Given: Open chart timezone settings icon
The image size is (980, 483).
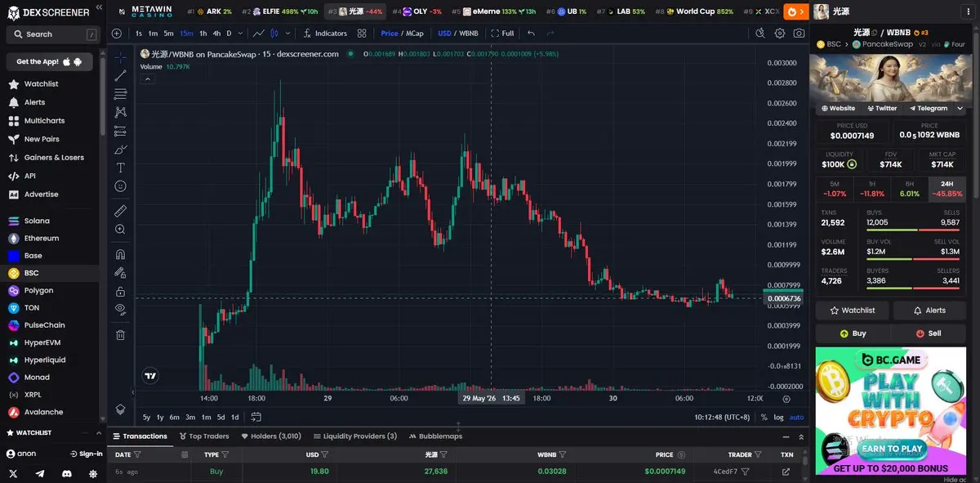Looking at the screenshot, I should point(786,400).
